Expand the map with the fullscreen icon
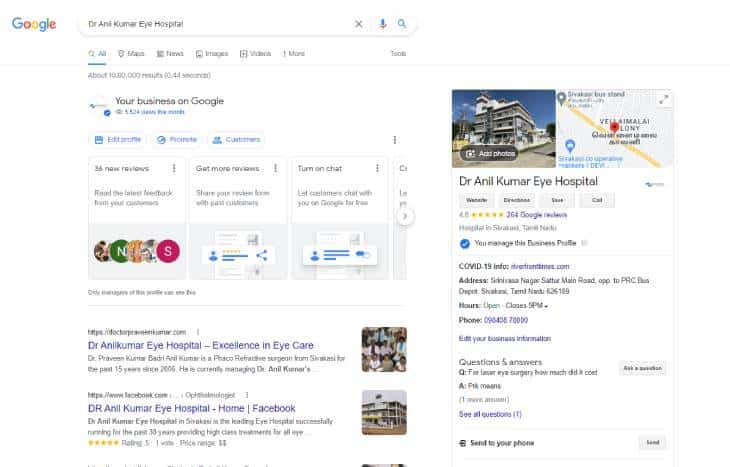 [x=663, y=99]
